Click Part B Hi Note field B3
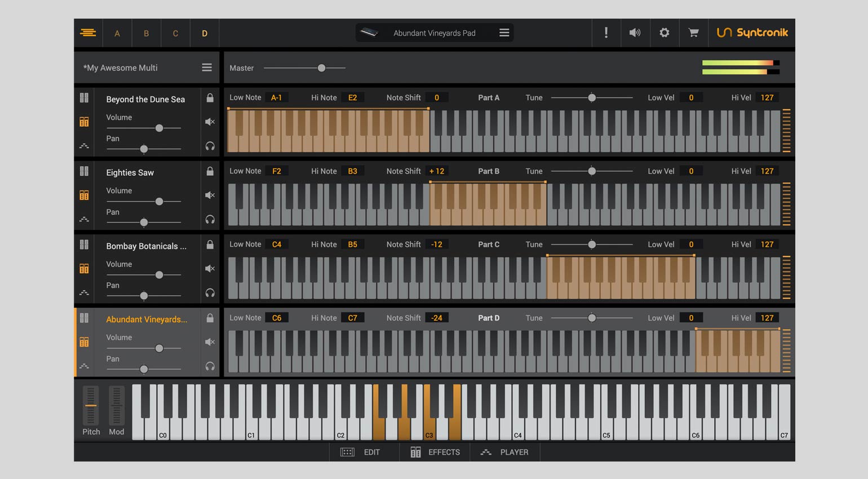The width and height of the screenshot is (868, 479). pos(352,171)
